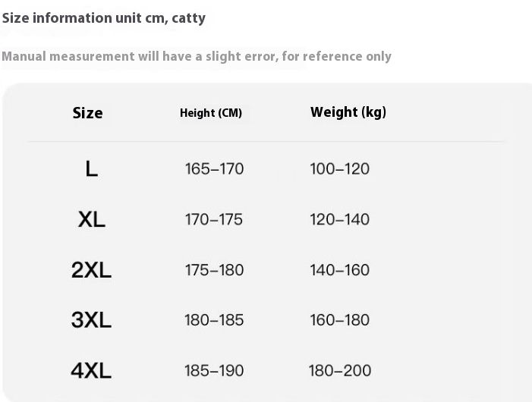Click the 4XL size label
This screenshot has height=402, width=532.
pos(91,370)
